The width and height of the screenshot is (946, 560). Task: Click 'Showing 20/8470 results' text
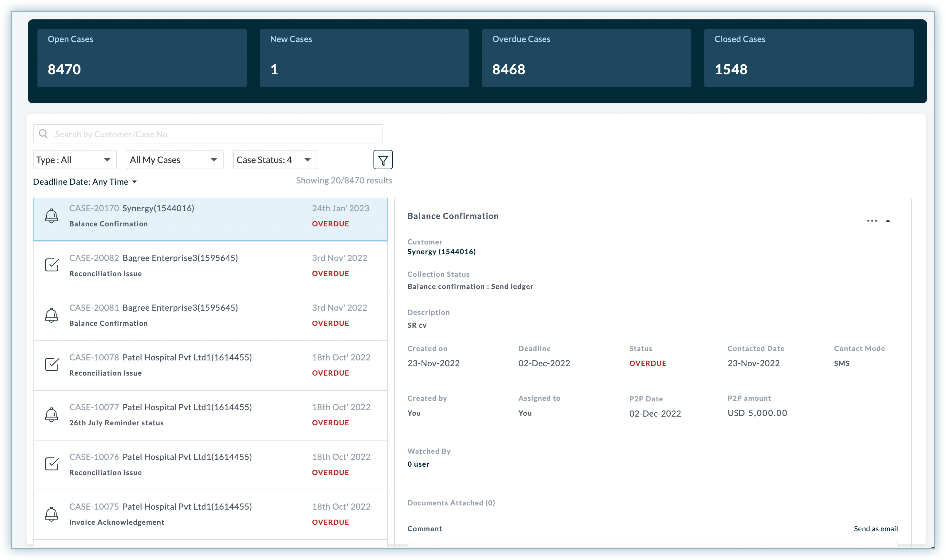(344, 181)
